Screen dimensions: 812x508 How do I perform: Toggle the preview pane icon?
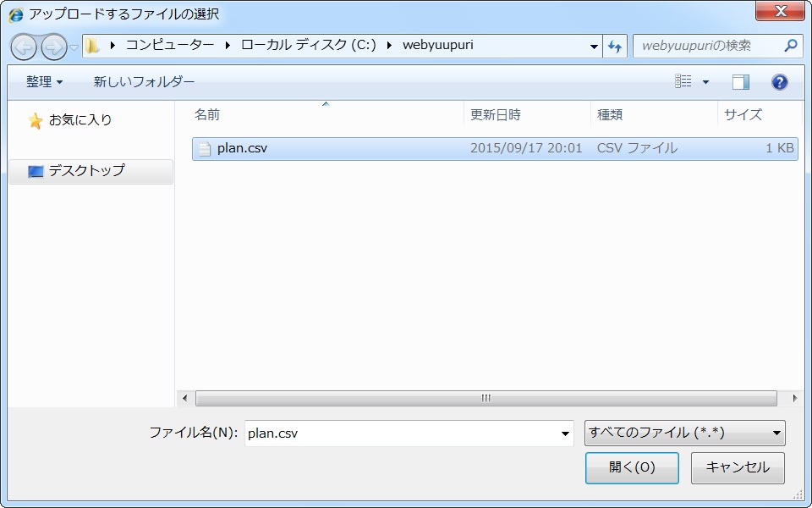741,82
